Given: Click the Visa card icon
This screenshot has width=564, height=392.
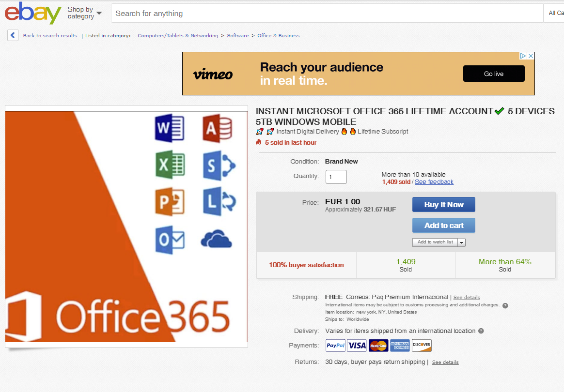Looking at the screenshot, I should pyautogui.click(x=357, y=346).
